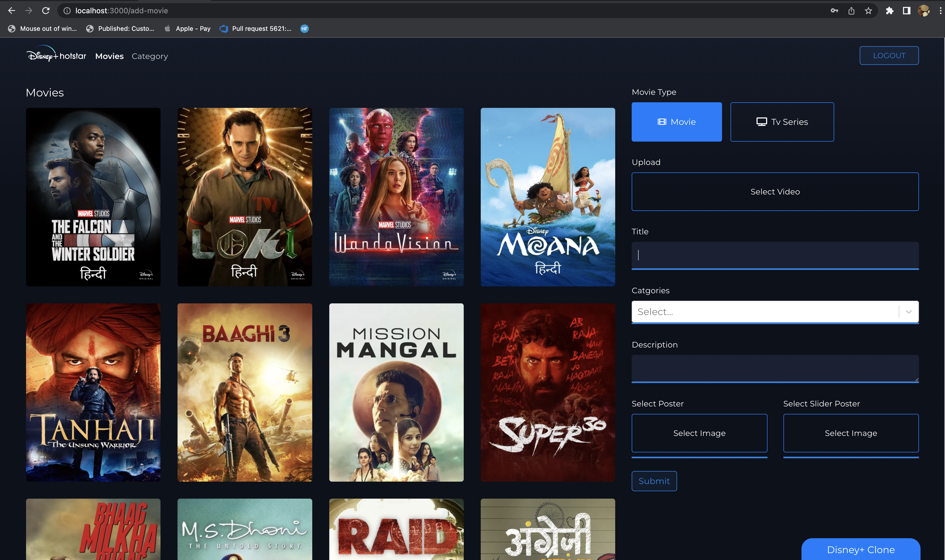The width and height of the screenshot is (945, 560).
Task: Switch to the Category navigation item
Action: coord(149,56)
